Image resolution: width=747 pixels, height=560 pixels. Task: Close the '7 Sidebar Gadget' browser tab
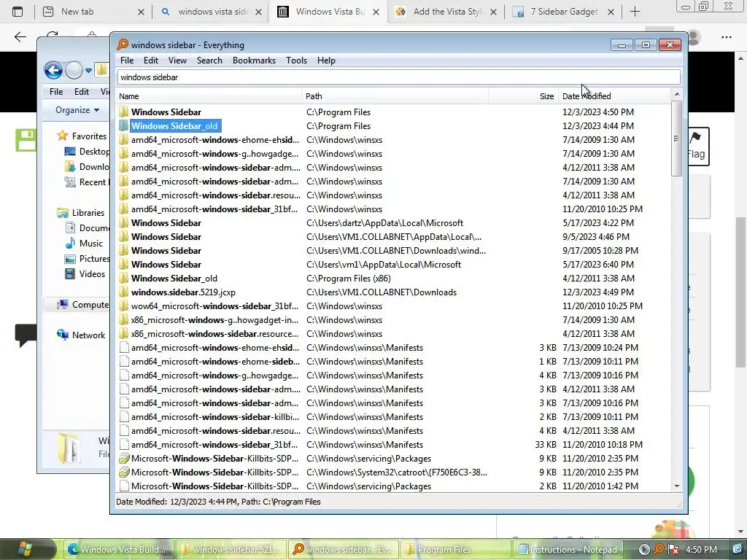pos(611,12)
